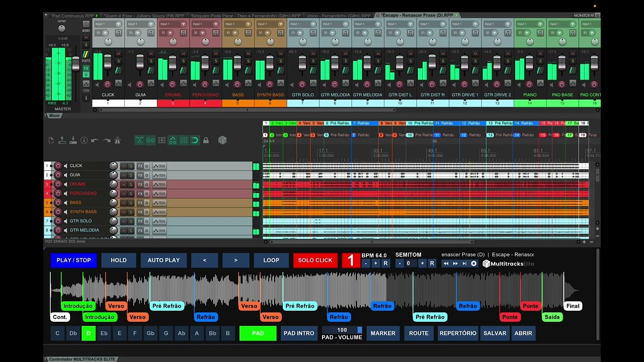Click IN FX button on CLICK mixer strip

pos(118,33)
